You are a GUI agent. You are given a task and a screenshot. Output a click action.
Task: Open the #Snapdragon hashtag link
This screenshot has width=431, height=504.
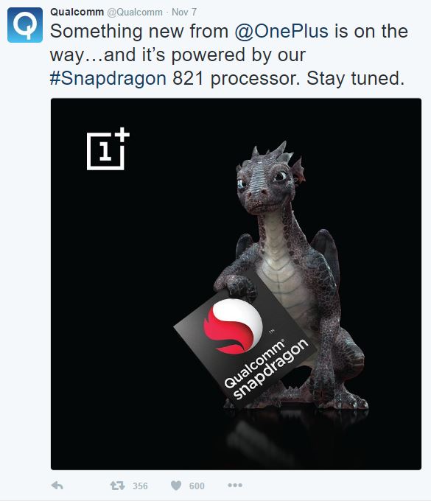coord(108,78)
